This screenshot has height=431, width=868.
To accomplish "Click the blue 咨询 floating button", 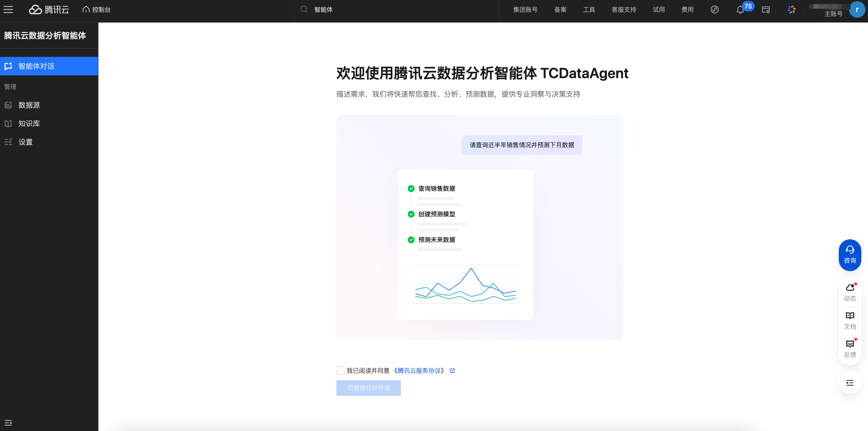I will (850, 255).
